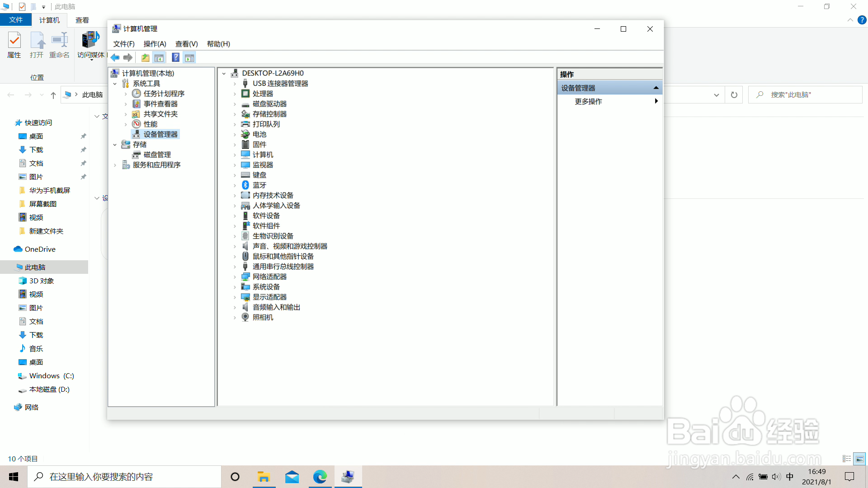Click the 属性 properties ribbon icon in Explorer

[14, 45]
